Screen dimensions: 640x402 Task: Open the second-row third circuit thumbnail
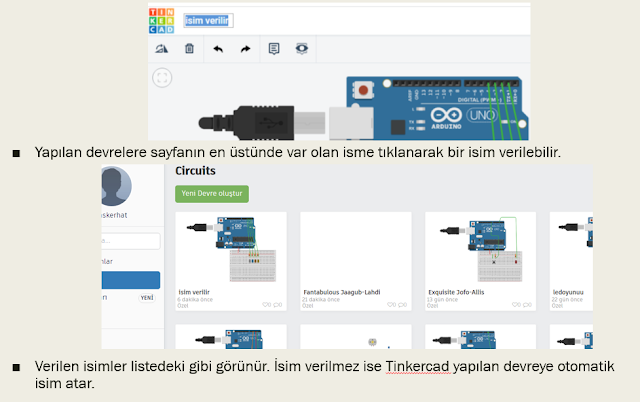[480, 338]
